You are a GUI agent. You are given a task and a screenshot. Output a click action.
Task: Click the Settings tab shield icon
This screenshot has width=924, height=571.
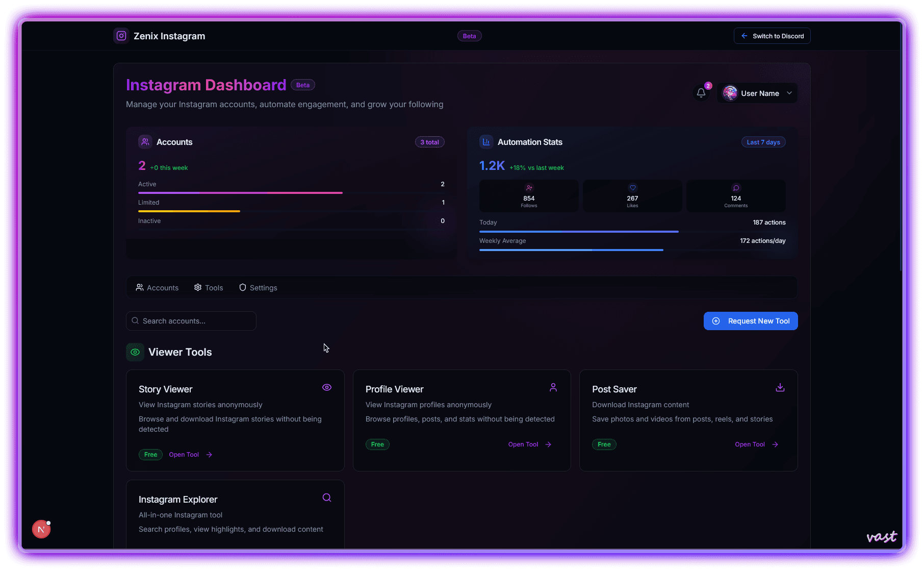(x=243, y=287)
